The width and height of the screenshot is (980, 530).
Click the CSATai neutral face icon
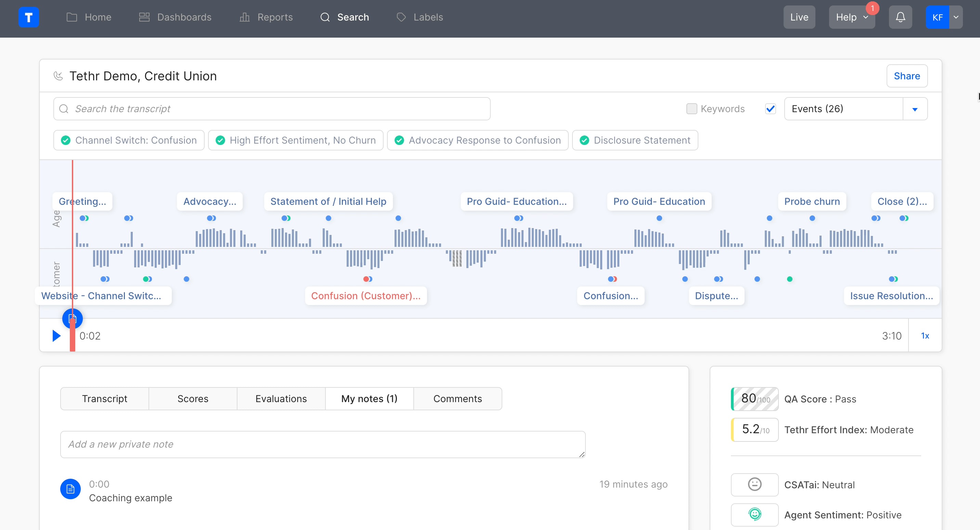click(755, 485)
